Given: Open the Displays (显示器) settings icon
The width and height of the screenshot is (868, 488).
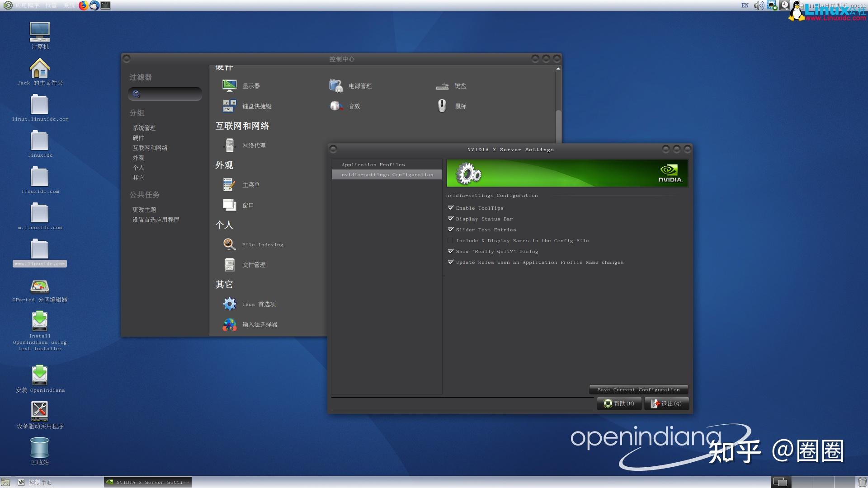Looking at the screenshot, I should [230, 85].
